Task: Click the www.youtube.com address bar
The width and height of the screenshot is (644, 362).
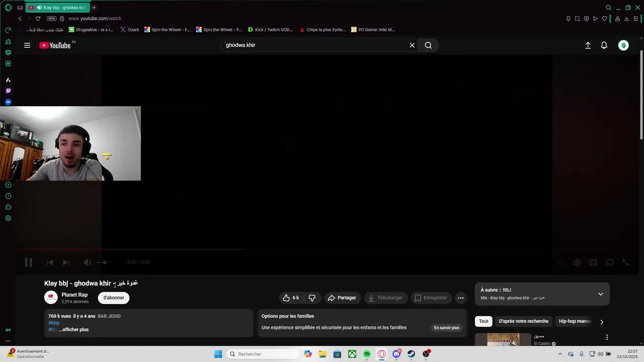Action: [95, 19]
